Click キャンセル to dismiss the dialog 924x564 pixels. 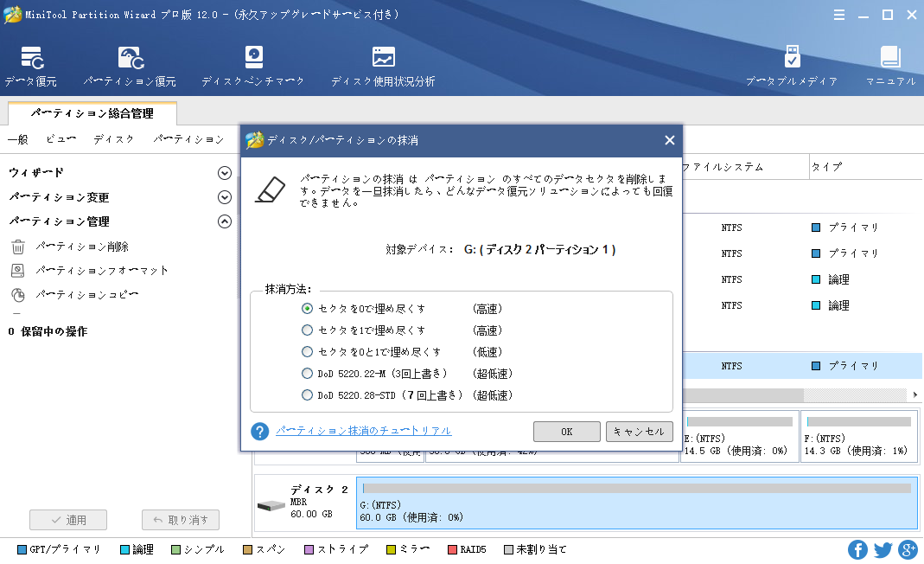(x=639, y=432)
